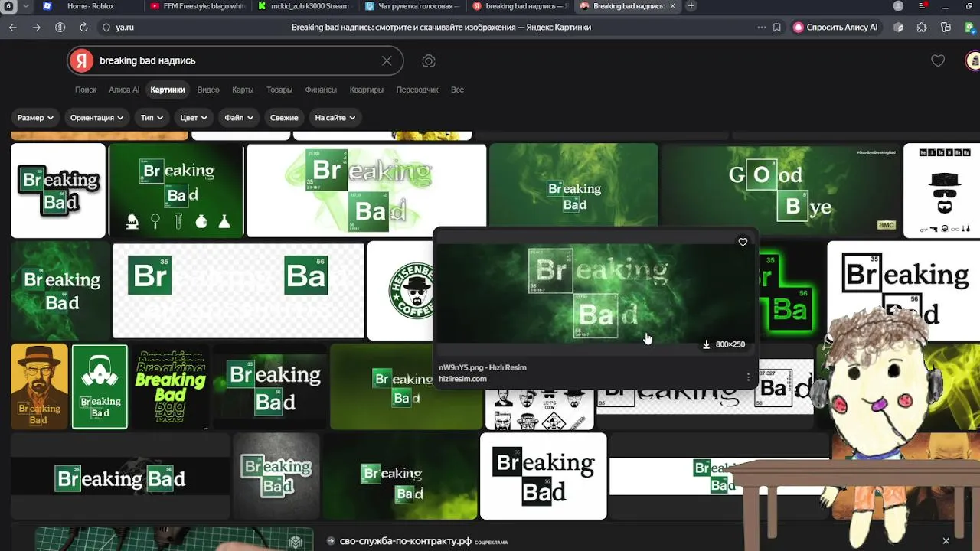Screen dimensions: 980x551
Task: Open the enlarged 800×250 Breaking Bad preview
Action: pos(596,293)
